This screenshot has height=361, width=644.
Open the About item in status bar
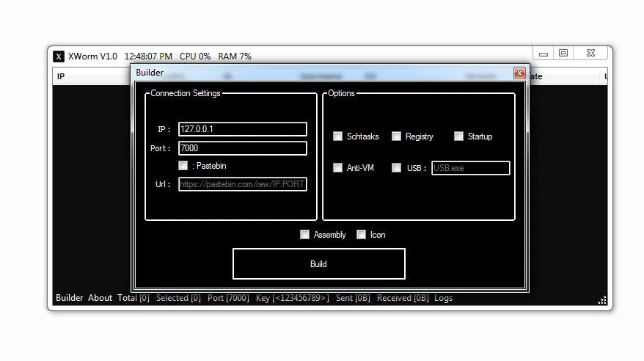click(100, 298)
